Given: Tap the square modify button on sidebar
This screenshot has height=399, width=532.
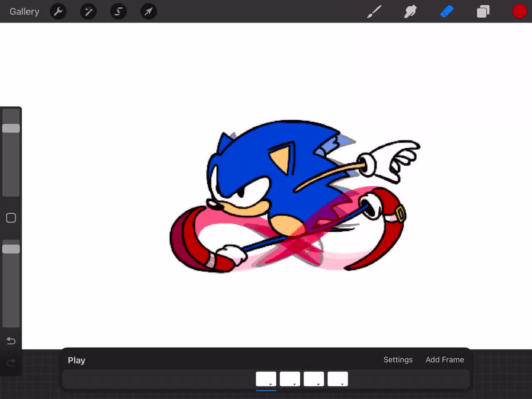Looking at the screenshot, I should [11, 218].
